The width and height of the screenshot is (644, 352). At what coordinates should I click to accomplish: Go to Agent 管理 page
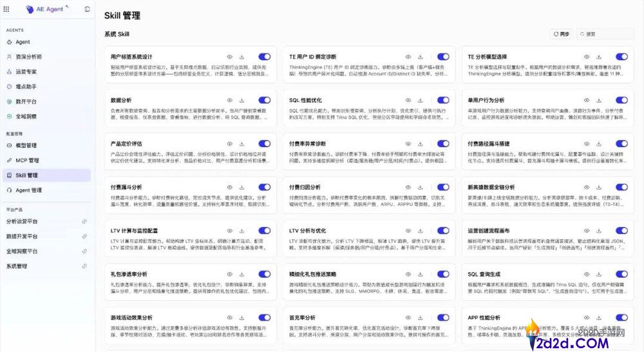[x=46, y=190]
